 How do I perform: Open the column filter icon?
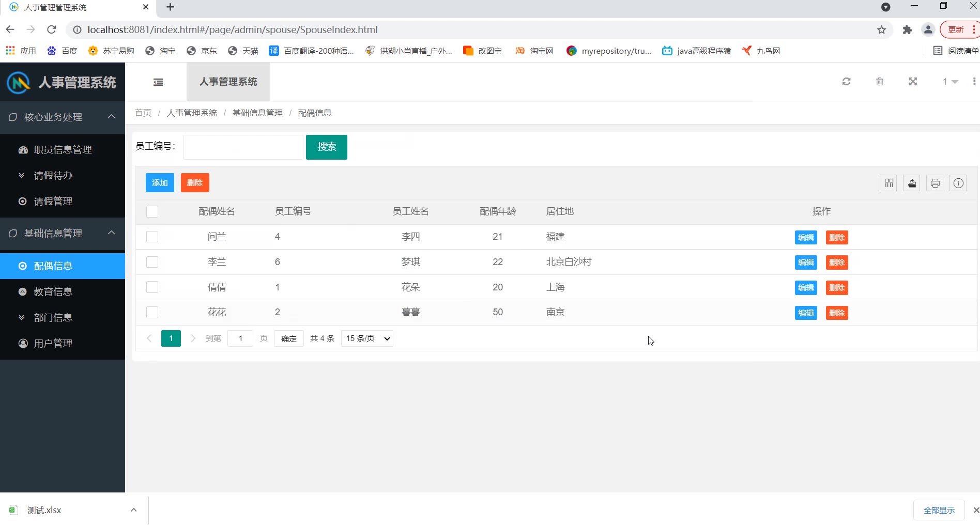(x=889, y=183)
